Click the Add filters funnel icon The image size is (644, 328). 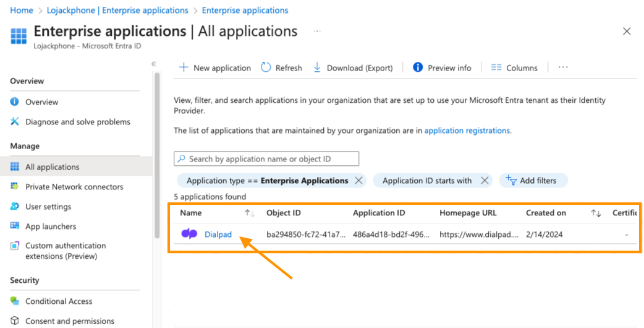click(x=511, y=180)
